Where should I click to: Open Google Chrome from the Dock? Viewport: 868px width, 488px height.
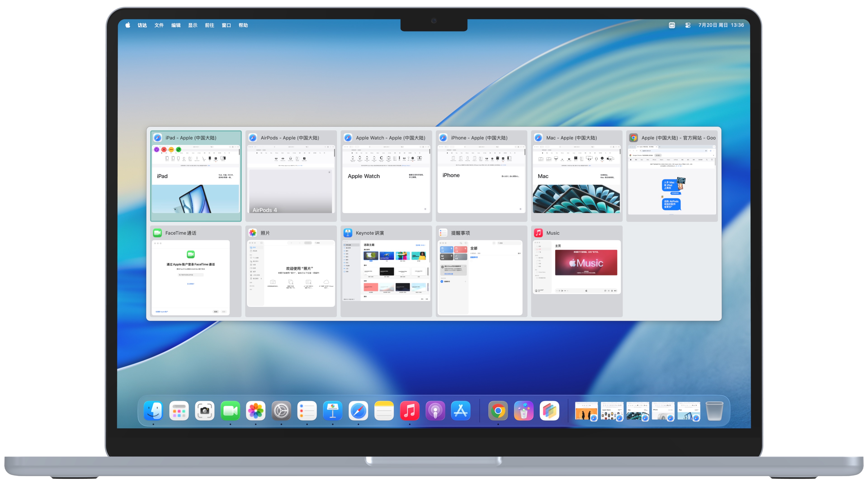coord(498,411)
